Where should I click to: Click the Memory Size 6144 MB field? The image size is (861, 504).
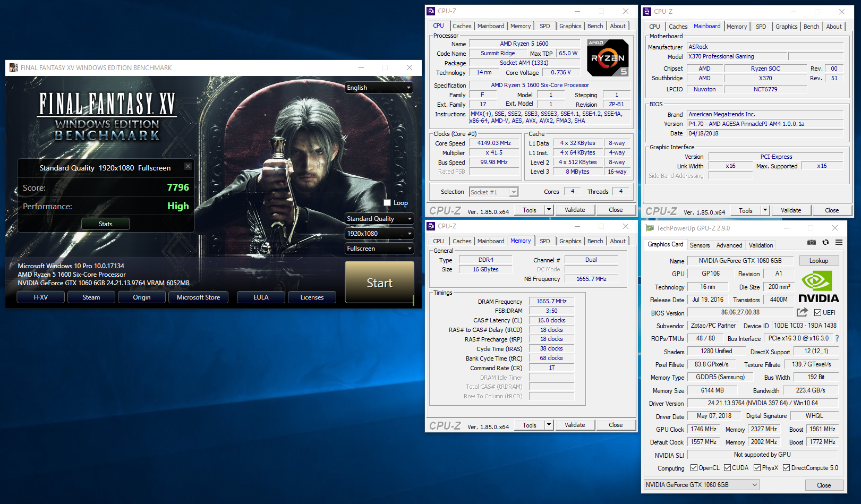click(x=712, y=390)
